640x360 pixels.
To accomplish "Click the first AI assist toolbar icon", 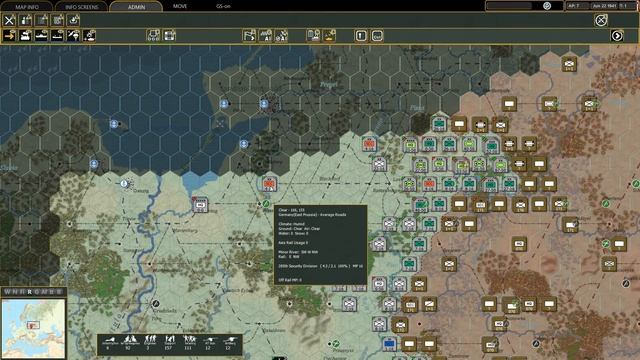I will 265,36.
